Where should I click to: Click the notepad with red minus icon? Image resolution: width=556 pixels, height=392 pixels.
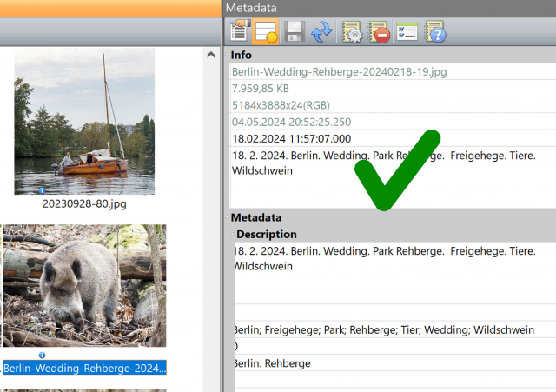pyautogui.click(x=379, y=31)
